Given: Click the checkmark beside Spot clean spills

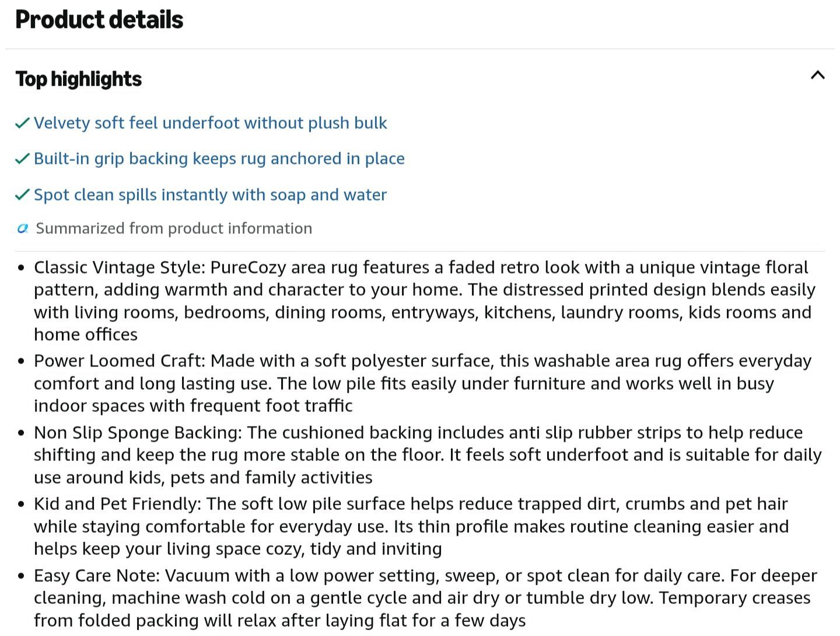Looking at the screenshot, I should click(x=22, y=195).
